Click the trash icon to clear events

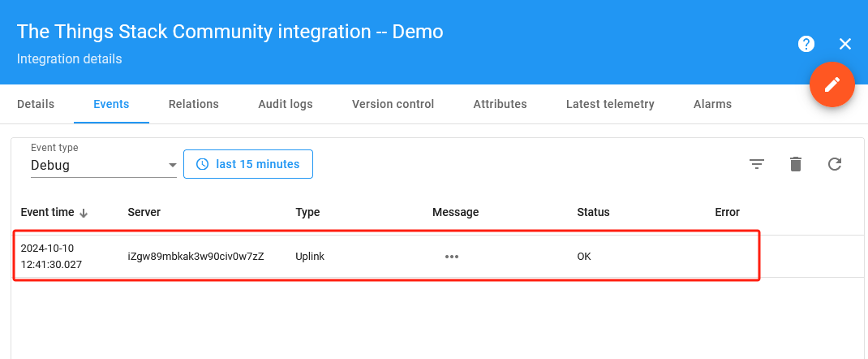pos(795,164)
